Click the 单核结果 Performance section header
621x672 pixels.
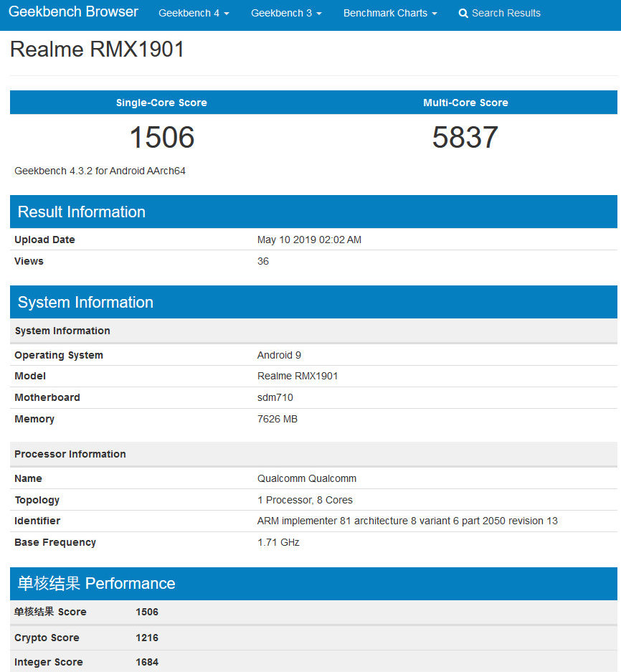tap(313, 584)
